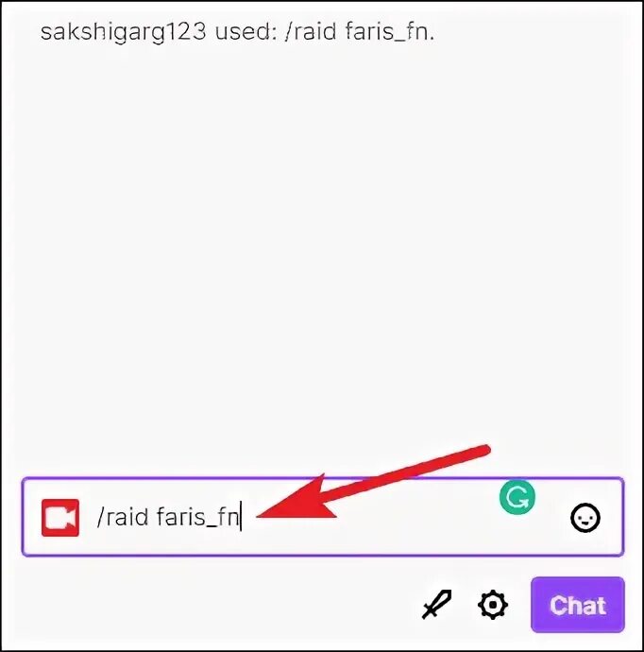Click faris_fn text inside the chat input

(x=198, y=518)
